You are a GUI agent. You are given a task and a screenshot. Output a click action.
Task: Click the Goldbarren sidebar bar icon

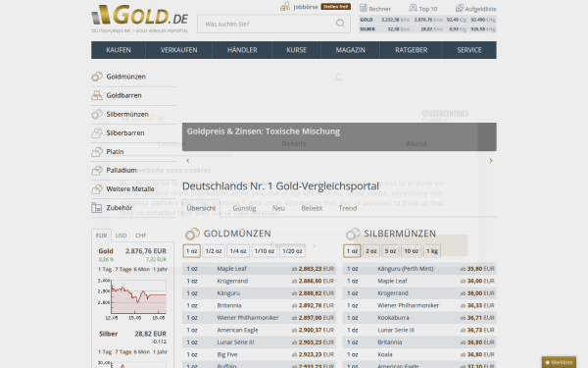click(97, 95)
